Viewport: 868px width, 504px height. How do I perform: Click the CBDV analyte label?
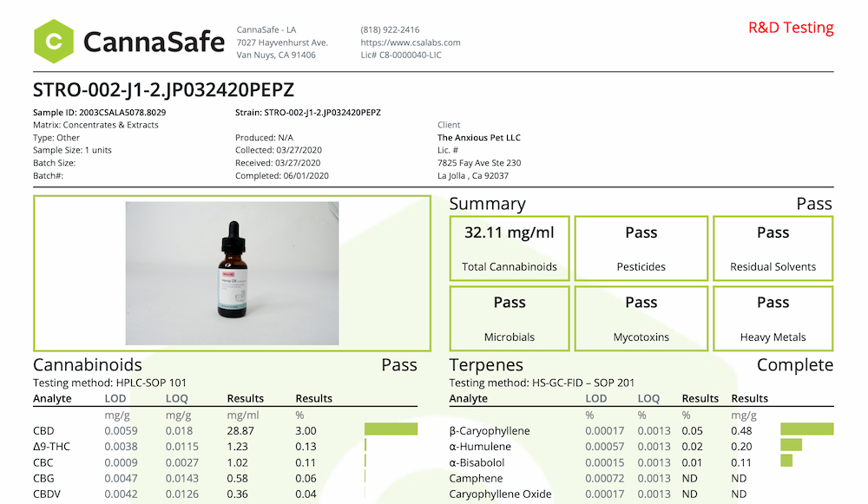47,494
